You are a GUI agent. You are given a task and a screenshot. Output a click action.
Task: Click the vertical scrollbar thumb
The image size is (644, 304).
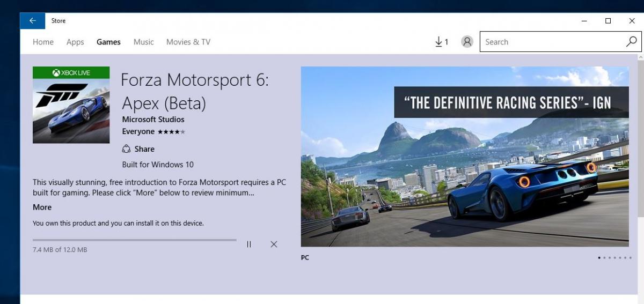[640, 139]
